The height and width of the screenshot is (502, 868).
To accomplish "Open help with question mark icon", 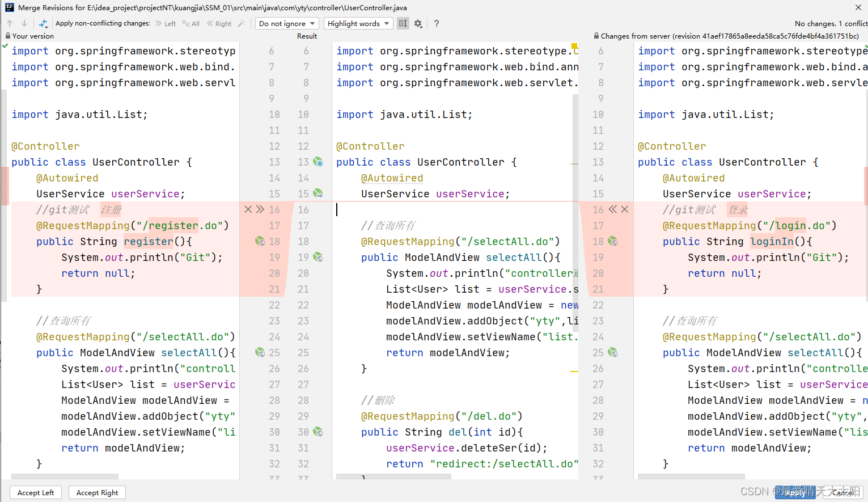I will 436,23.
